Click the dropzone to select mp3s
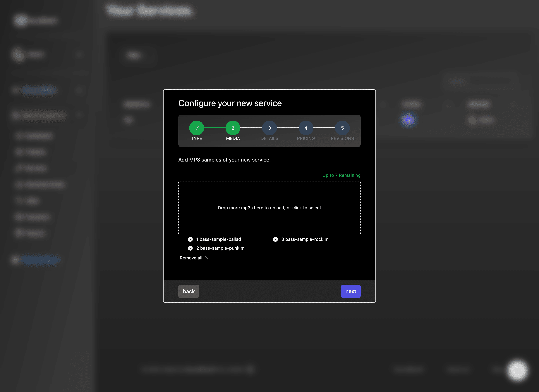Viewport: 539px width, 392px height. pos(269,207)
